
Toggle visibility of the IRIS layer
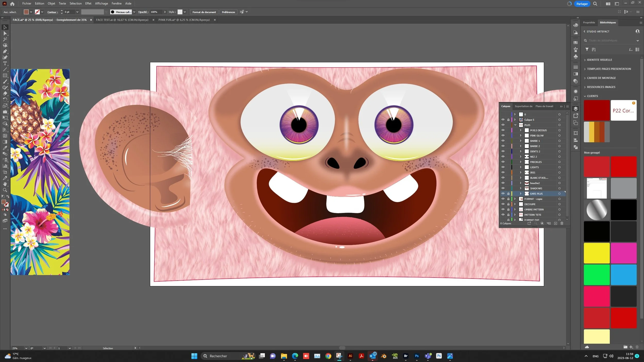[x=503, y=173]
